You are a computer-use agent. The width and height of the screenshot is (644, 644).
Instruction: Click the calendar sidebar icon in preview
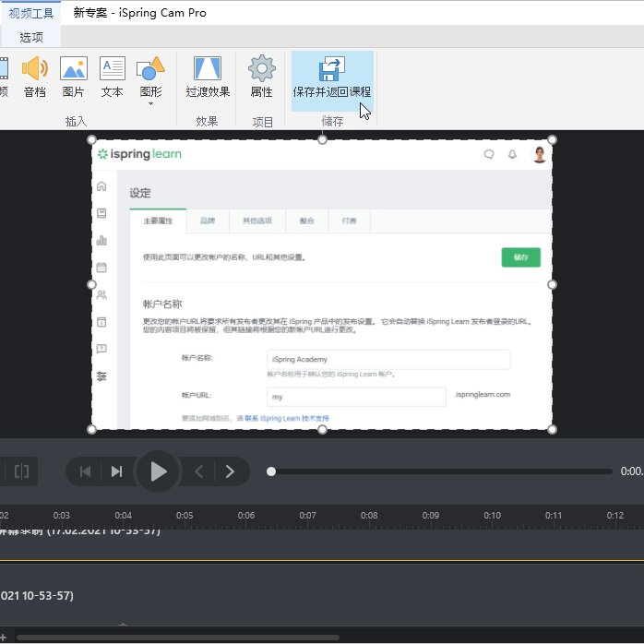[101, 268]
